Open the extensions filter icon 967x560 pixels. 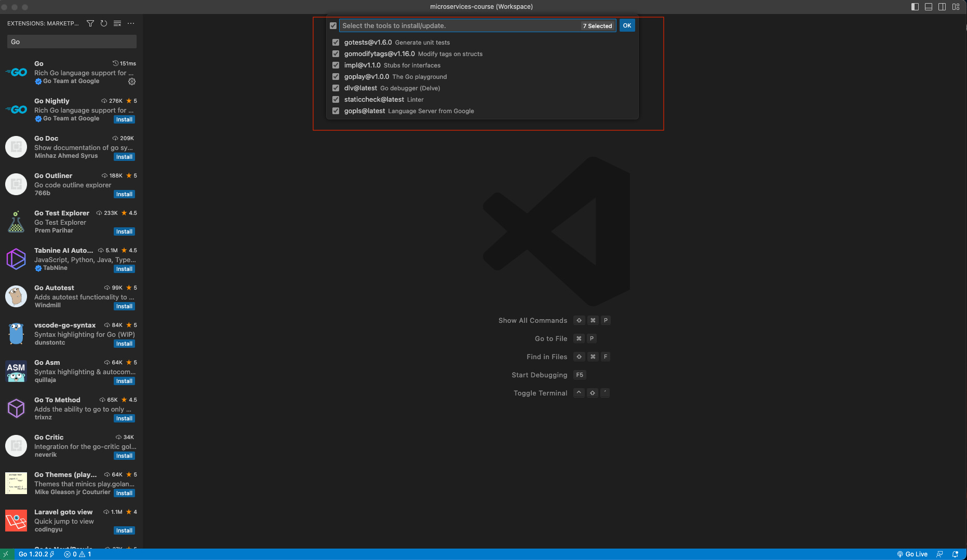click(90, 23)
